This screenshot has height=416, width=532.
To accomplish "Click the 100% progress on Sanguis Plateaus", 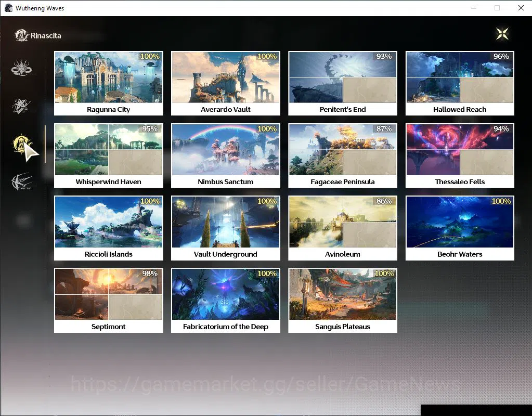I will pyautogui.click(x=384, y=274).
